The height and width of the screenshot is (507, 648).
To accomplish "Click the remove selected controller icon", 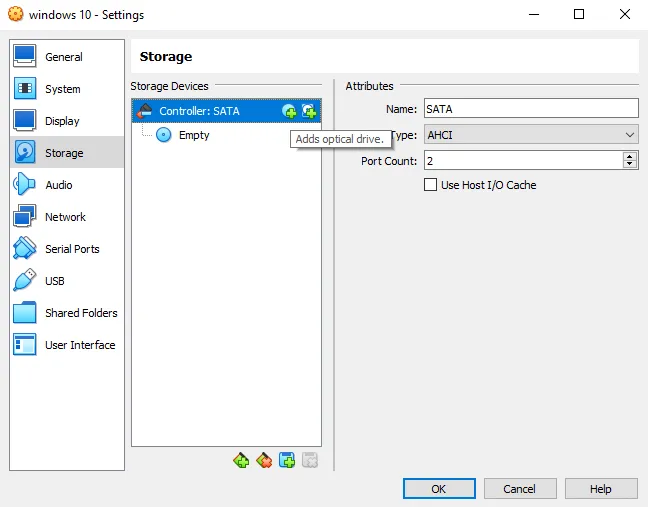I will coord(264,460).
